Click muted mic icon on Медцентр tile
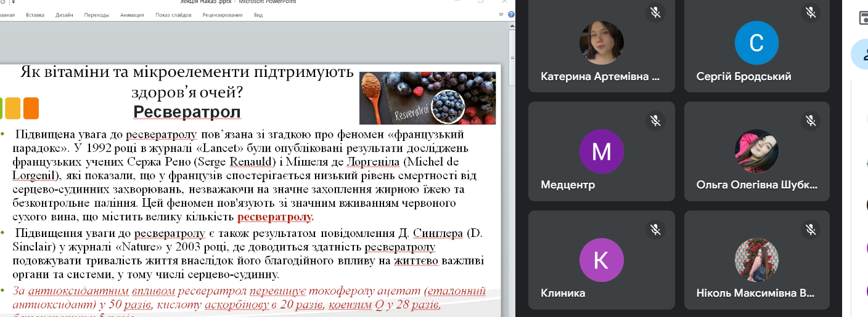Image resolution: width=868 pixels, height=317 pixels. pos(655,121)
